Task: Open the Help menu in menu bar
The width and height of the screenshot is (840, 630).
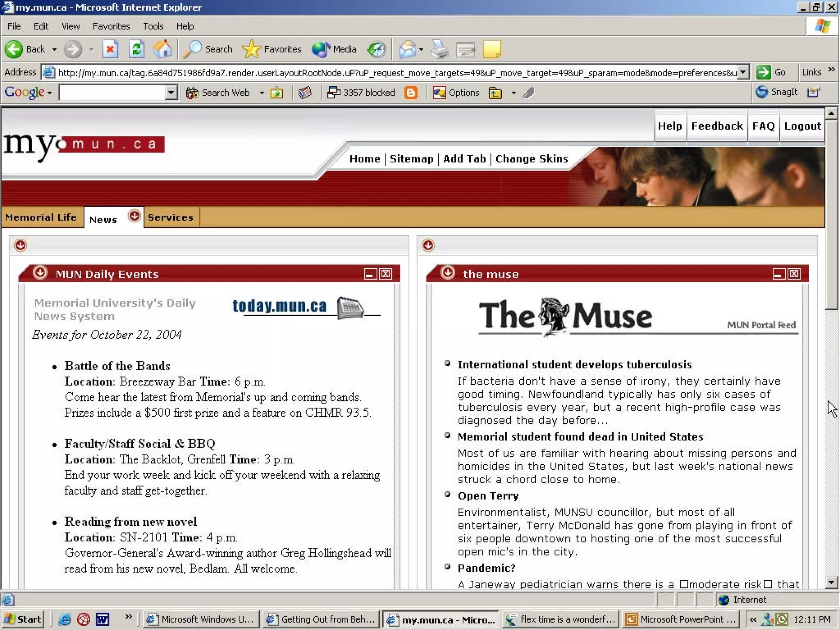Action: tap(185, 26)
